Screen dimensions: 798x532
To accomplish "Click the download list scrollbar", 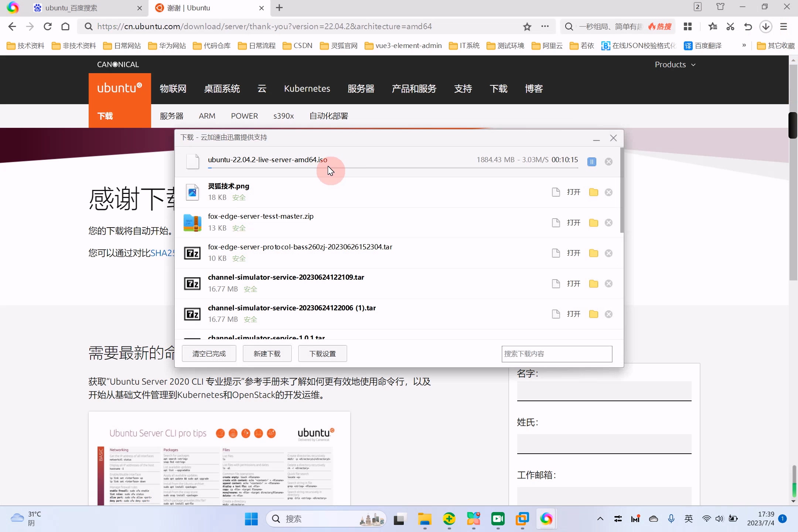I will 622,190.
